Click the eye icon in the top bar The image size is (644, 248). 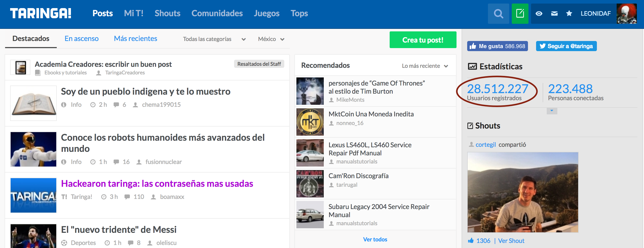539,14
